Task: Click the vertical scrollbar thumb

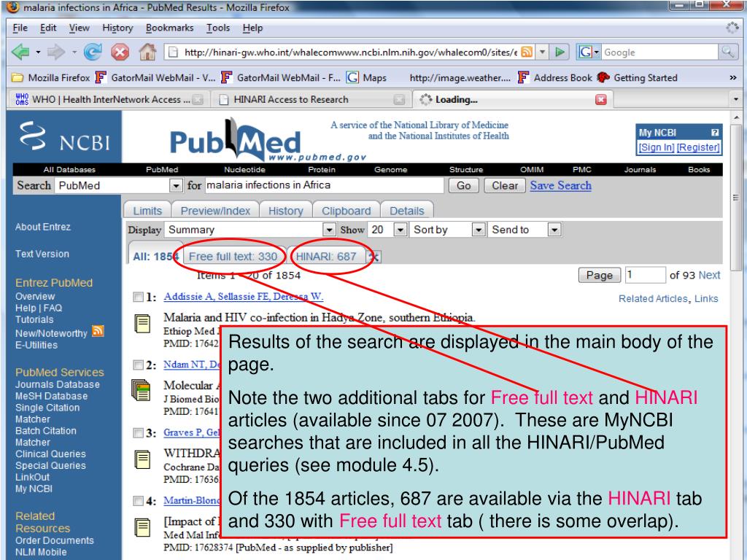Action: click(x=736, y=198)
